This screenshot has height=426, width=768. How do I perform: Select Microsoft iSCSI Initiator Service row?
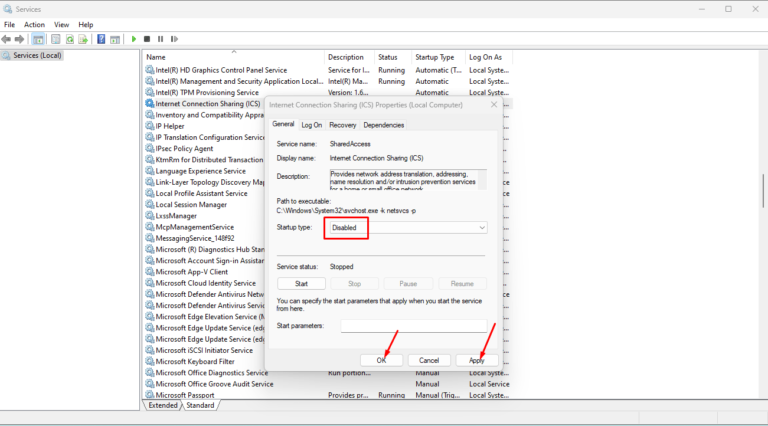(204, 350)
